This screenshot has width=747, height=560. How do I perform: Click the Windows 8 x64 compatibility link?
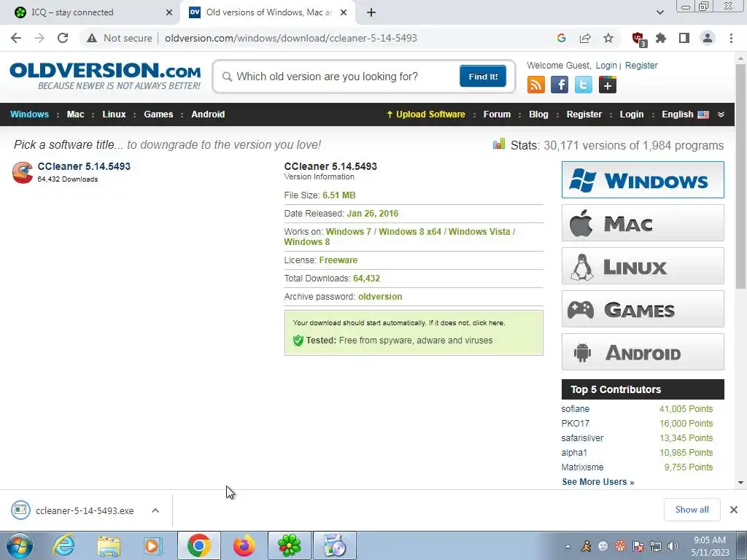pos(410,231)
